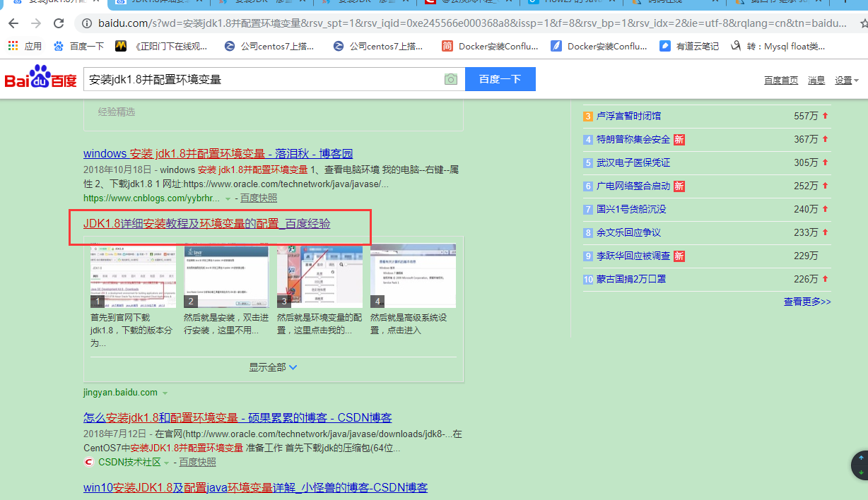
Task: Click 查看更多>> under the hot list
Action: point(807,302)
